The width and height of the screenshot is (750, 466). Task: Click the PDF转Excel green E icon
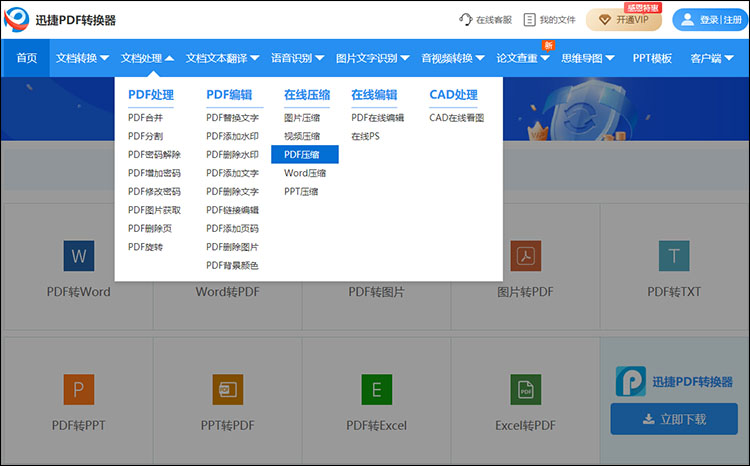pos(376,389)
